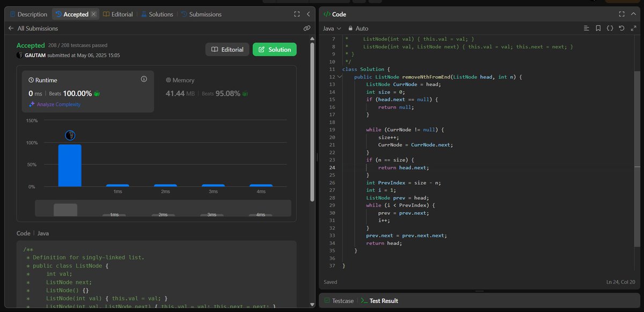Select the Runtime stats card
This screenshot has height=312, width=644.
pos(88,91)
